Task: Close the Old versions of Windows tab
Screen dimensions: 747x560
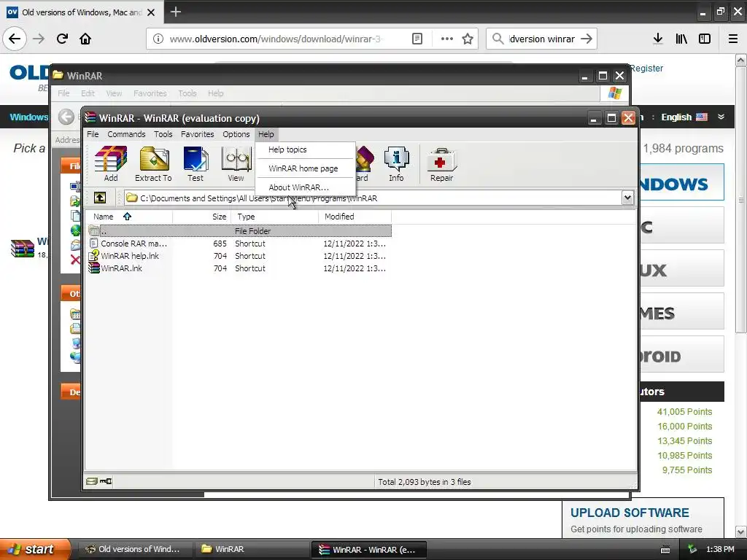Action: (x=151, y=12)
